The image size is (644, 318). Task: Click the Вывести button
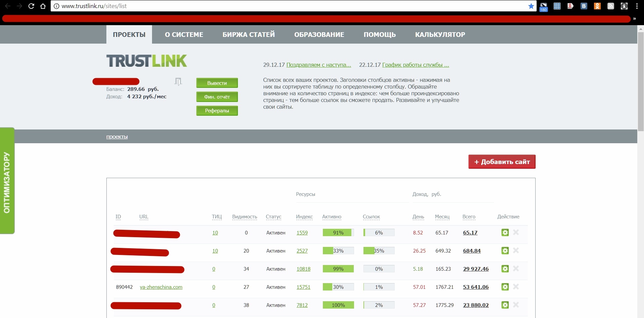[x=217, y=83]
